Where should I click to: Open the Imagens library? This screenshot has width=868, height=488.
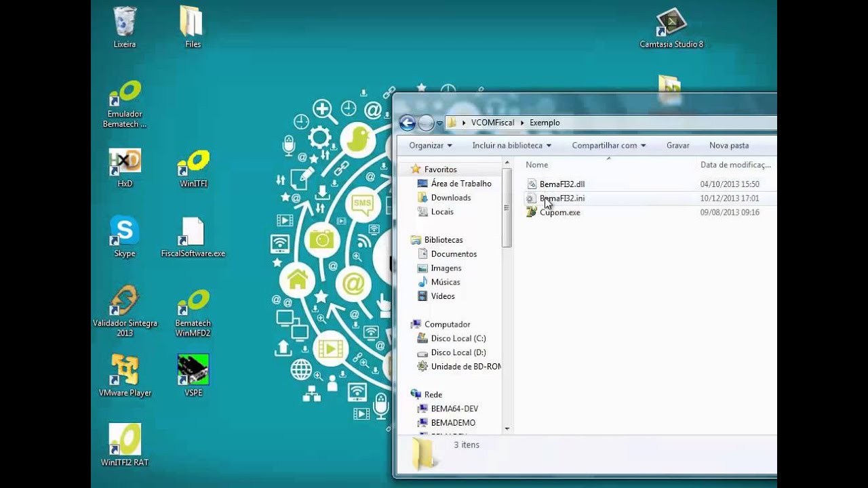pos(446,268)
